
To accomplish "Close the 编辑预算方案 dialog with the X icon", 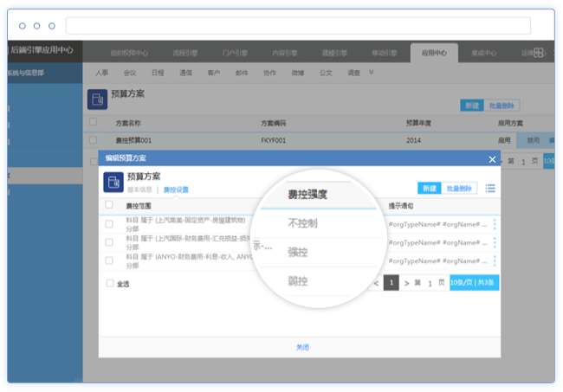I will (x=492, y=159).
